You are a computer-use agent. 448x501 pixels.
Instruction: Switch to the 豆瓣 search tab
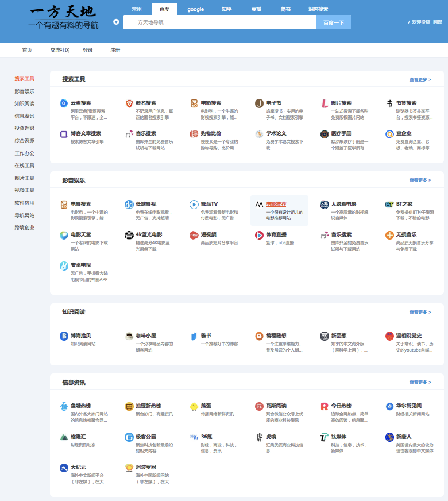coord(256,9)
